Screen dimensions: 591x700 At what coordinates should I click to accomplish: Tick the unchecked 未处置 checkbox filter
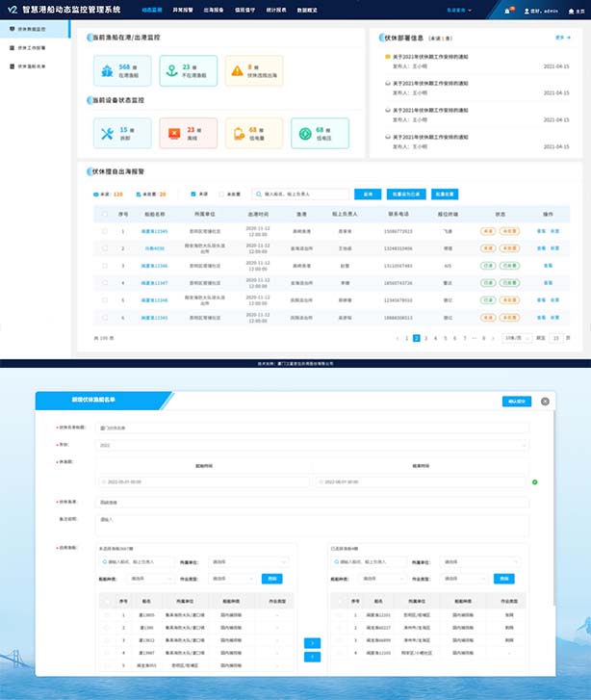223,194
